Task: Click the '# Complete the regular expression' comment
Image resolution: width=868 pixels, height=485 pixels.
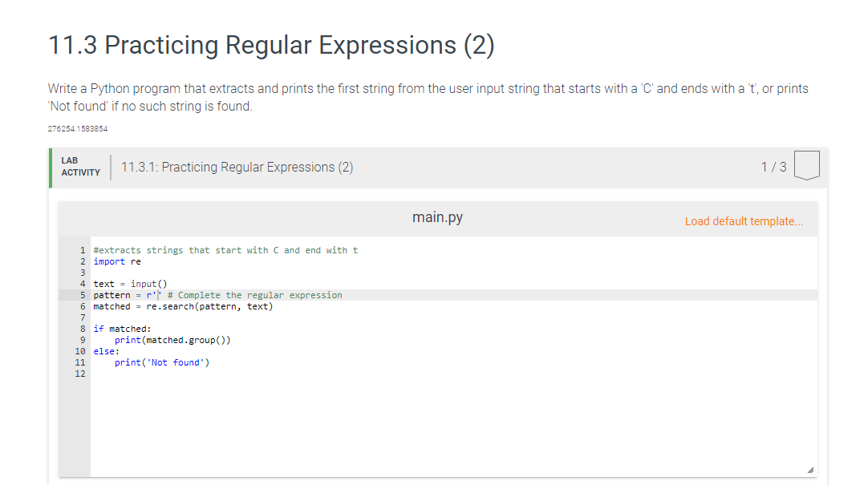Action: tap(254, 295)
